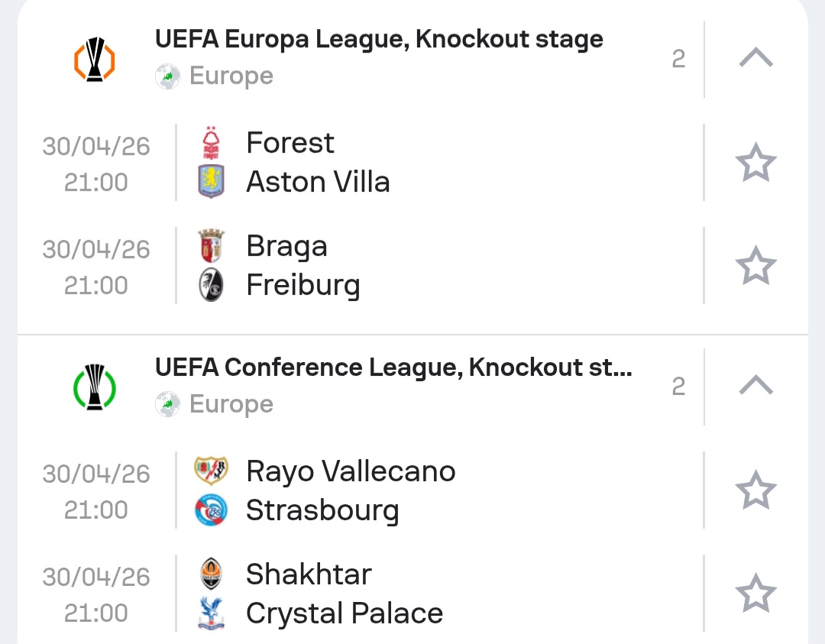Select the Crystal Palace team name
Screen dimensions: 825x644
(344, 613)
